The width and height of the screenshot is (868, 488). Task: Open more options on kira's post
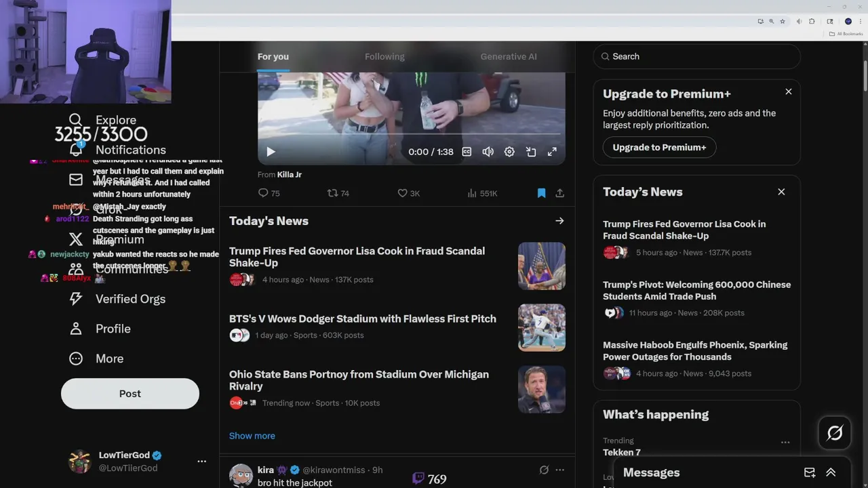[x=559, y=470]
